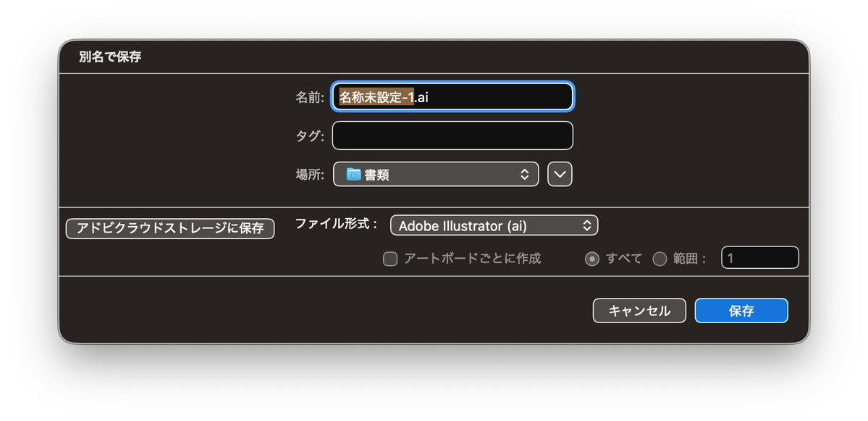Screen dimensions: 868x421
Task: Open the ファイル形式 Adobe Illustrator (ai) dropdown
Action: coord(494,226)
